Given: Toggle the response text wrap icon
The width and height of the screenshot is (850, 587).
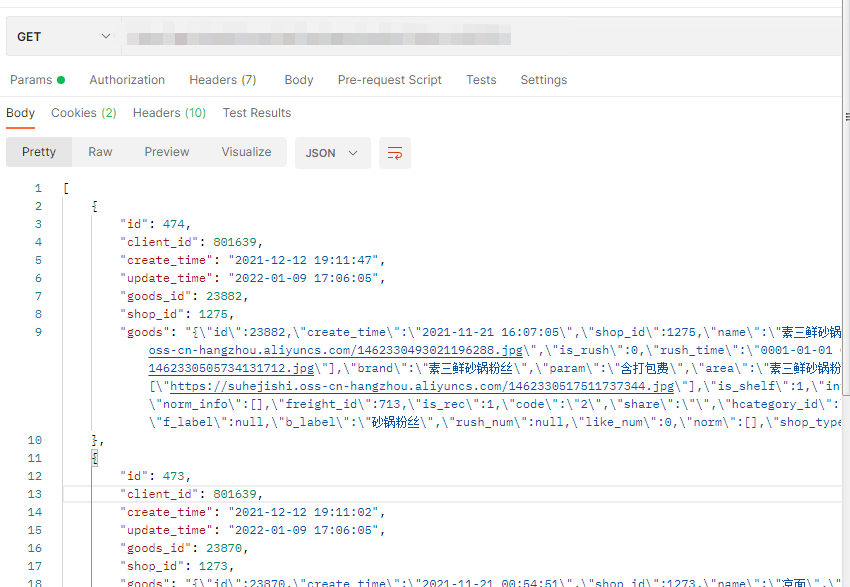Looking at the screenshot, I should pos(394,152).
